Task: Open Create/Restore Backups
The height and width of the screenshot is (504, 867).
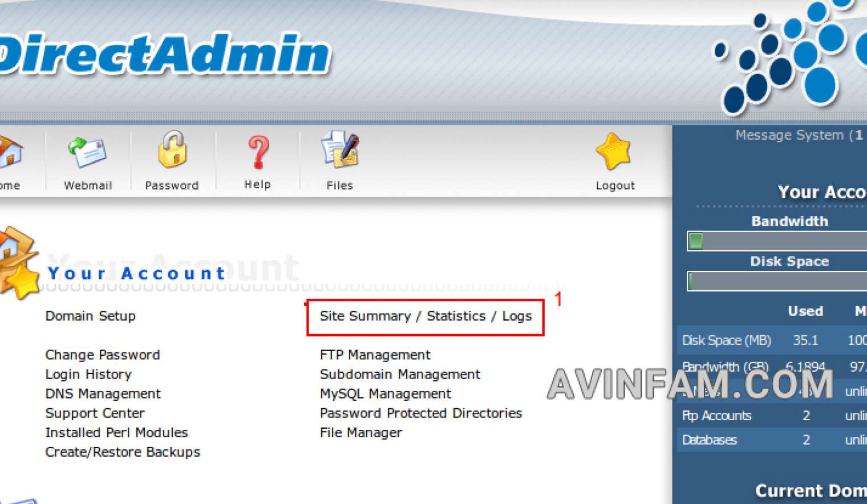Action: (x=123, y=452)
